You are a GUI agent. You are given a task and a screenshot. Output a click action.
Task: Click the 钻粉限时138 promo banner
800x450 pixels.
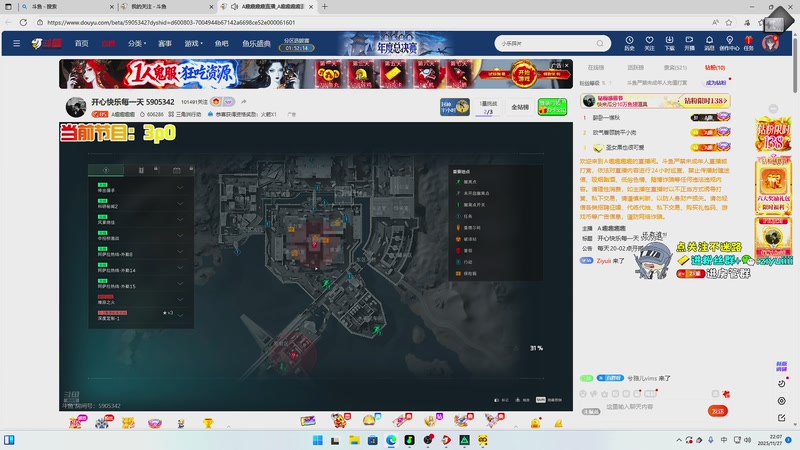655,101
